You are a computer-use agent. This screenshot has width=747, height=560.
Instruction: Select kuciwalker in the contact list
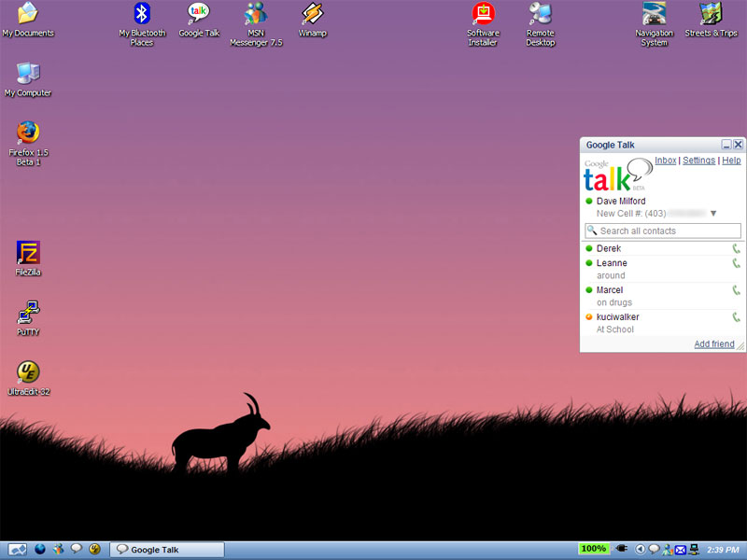617,317
